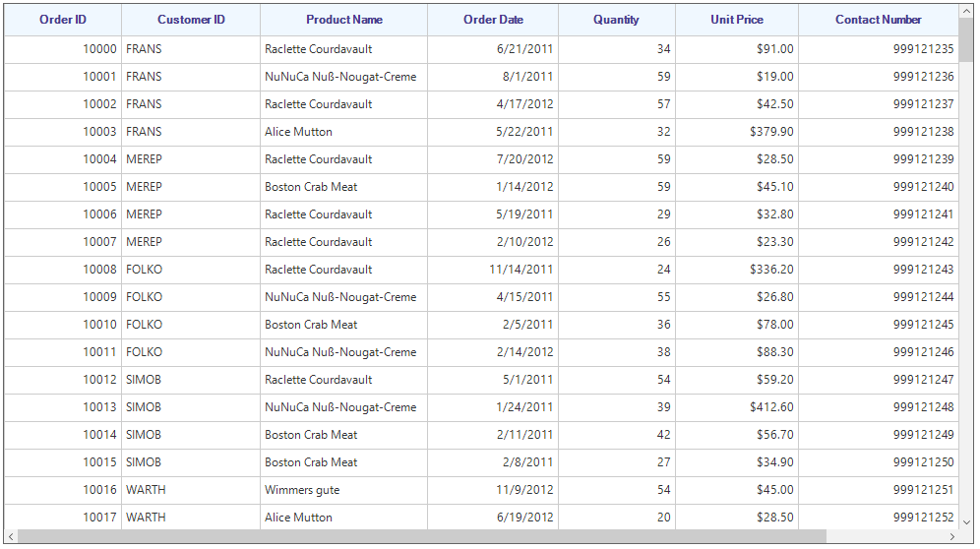980x549 pixels.
Task: Click order date 4/17/2012
Action: click(x=493, y=103)
